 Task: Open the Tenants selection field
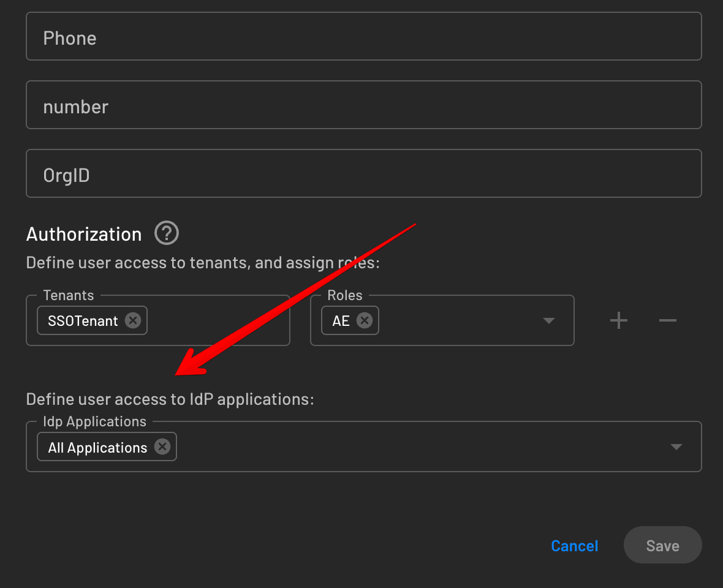[158, 320]
